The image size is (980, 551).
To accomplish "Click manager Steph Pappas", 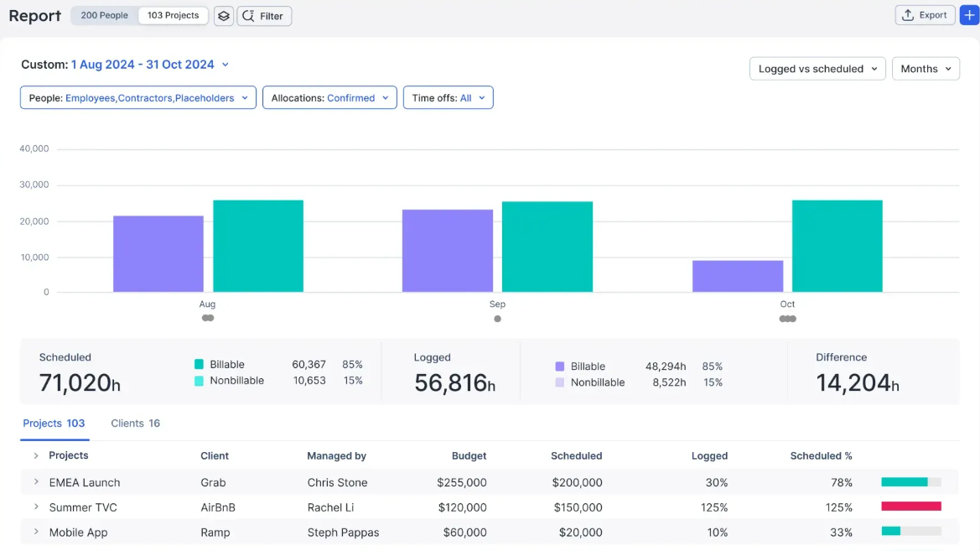I will (x=343, y=533).
